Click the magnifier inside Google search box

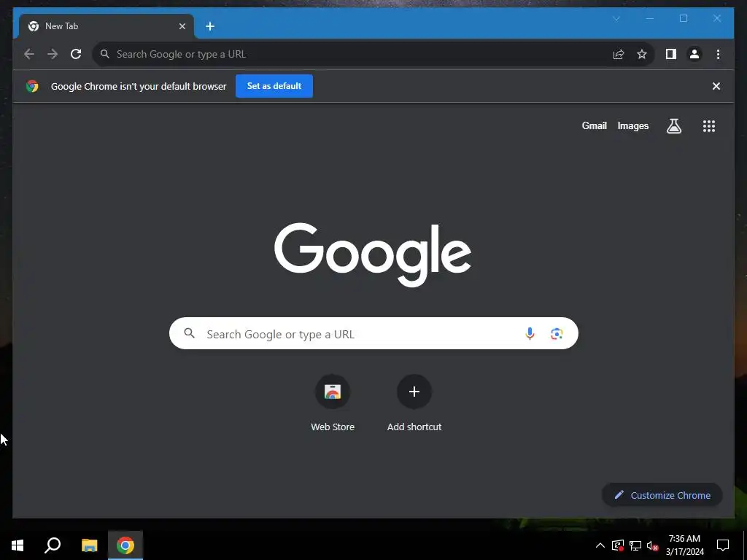[x=189, y=333]
